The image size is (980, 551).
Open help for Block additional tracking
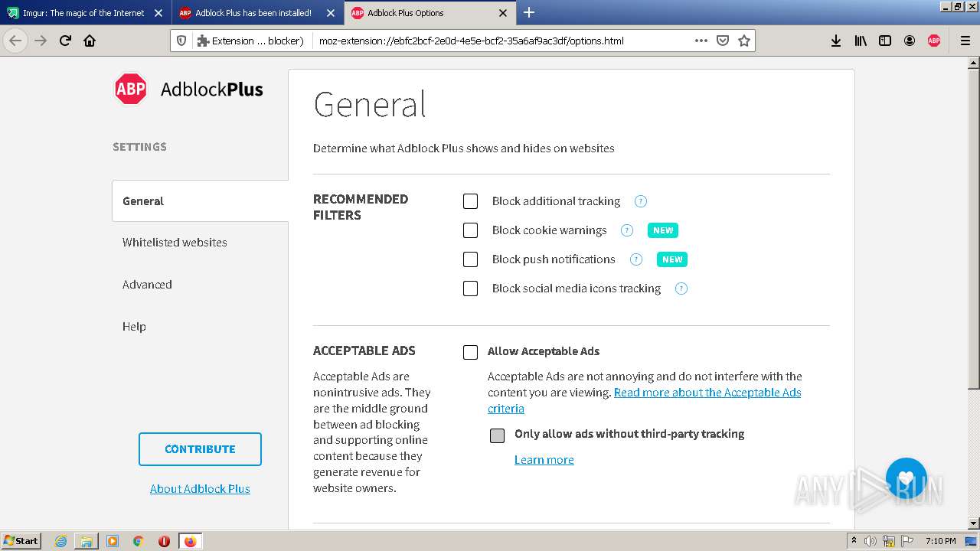[x=641, y=201]
